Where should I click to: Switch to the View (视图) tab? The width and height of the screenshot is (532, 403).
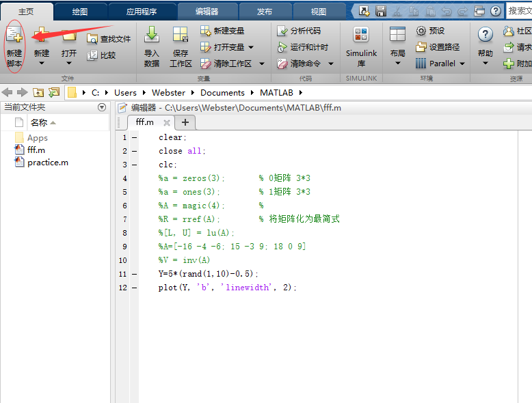tap(319, 12)
